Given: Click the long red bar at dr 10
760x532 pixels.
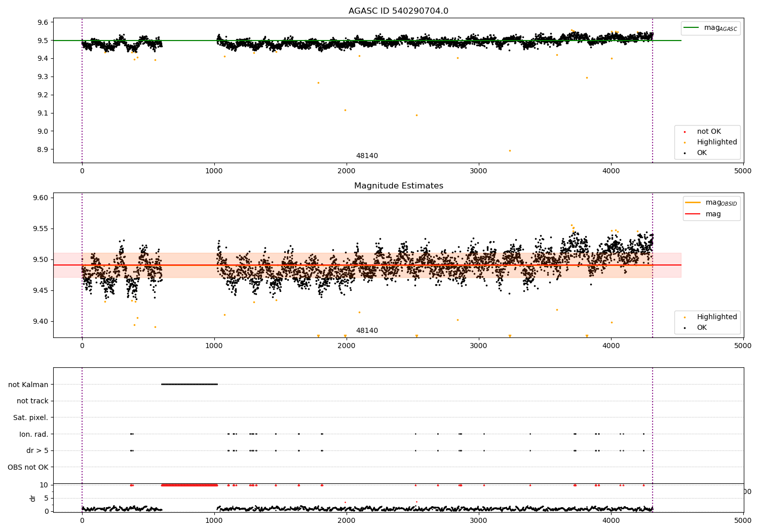Looking at the screenshot, I should (x=189, y=485).
